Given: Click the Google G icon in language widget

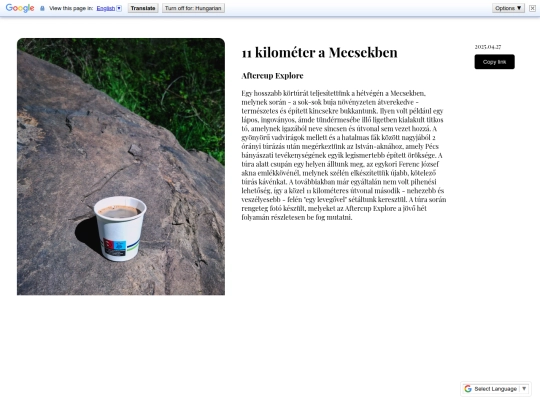Looking at the screenshot, I should click(x=468, y=389).
